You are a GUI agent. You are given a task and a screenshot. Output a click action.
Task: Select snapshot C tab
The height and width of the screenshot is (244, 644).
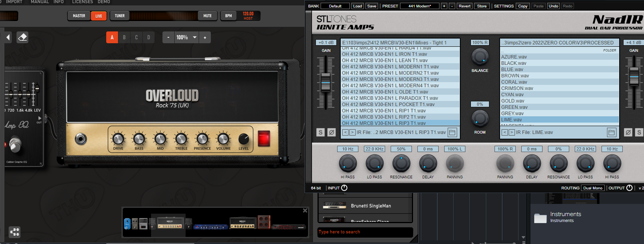(x=137, y=37)
